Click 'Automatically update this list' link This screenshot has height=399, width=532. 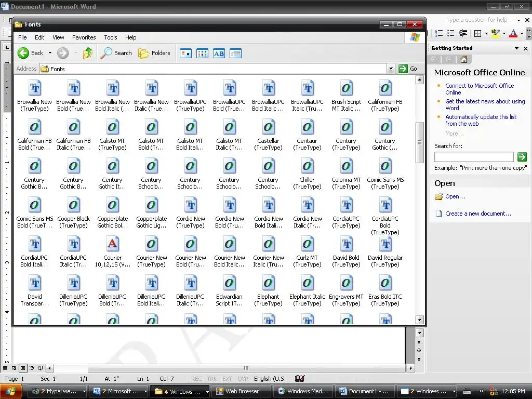[x=481, y=120]
